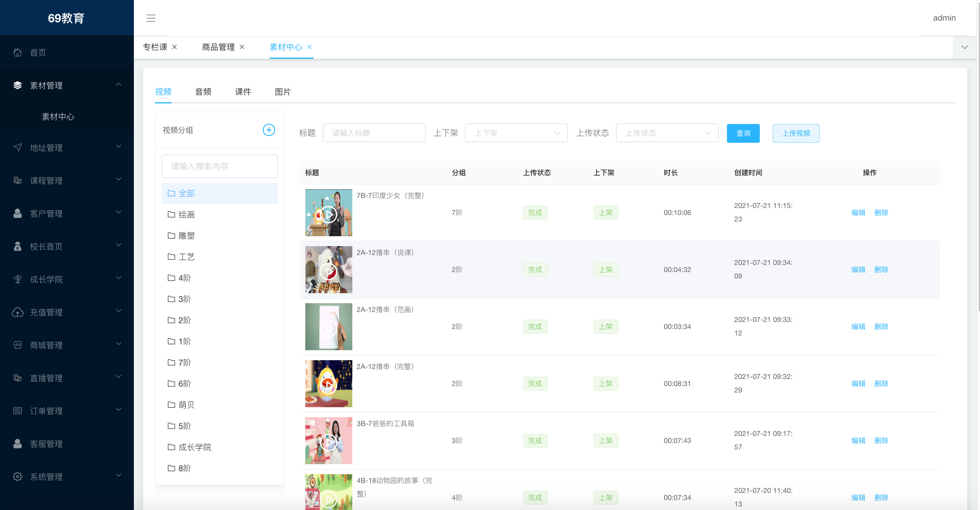Click the group search box 请输入搜索内容

(x=220, y=166)
